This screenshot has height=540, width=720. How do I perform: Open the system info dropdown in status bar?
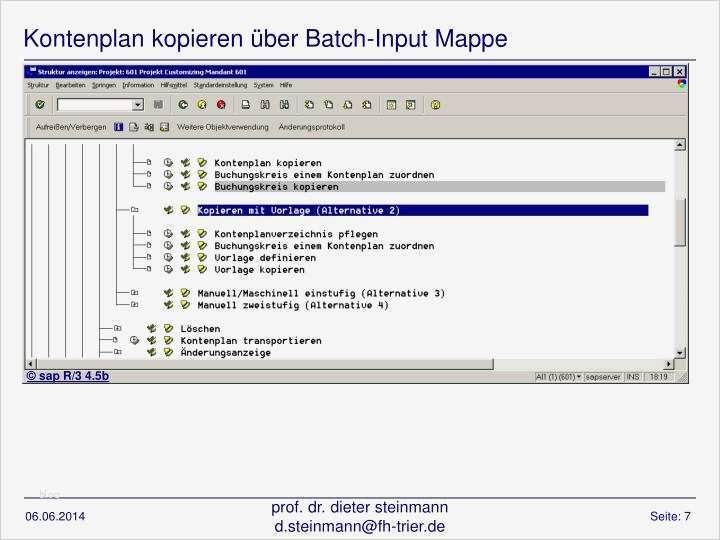[579, 377]
